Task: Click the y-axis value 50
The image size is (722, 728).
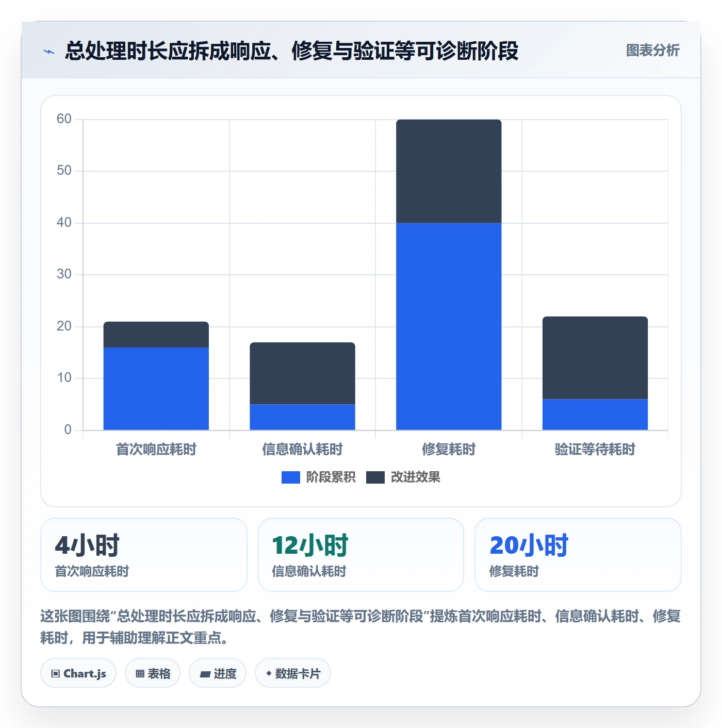Action: point(64,171)
